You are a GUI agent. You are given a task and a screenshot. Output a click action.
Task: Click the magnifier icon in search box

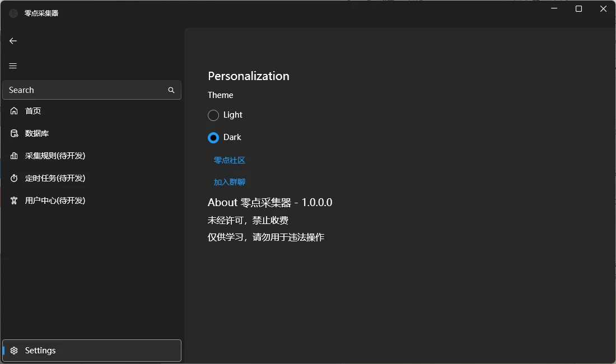[x=171, y=90]
